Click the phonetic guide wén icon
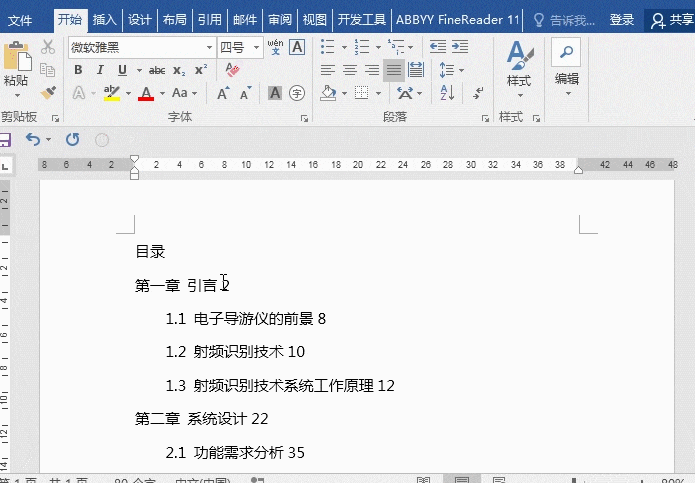 tap(275, 47)
